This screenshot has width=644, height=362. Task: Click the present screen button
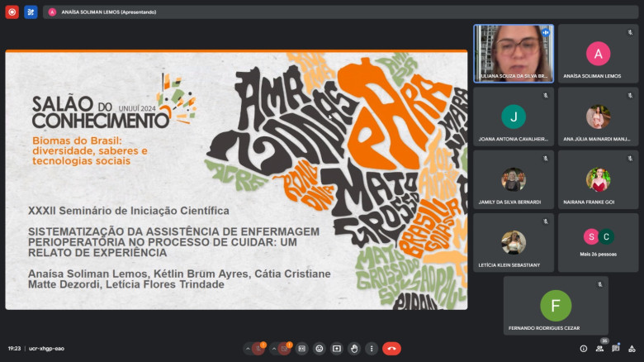coord(337,349)
